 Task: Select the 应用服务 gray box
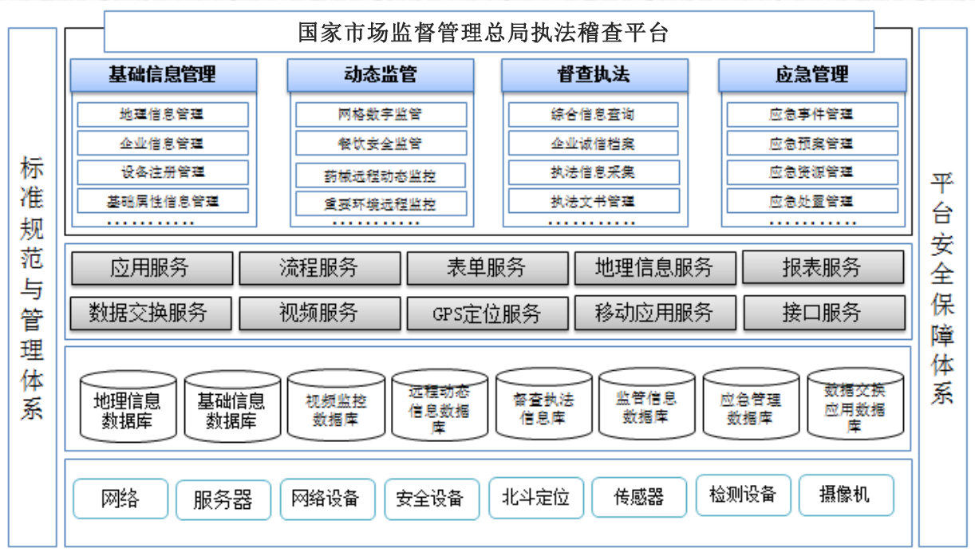(x=152, y=268)
